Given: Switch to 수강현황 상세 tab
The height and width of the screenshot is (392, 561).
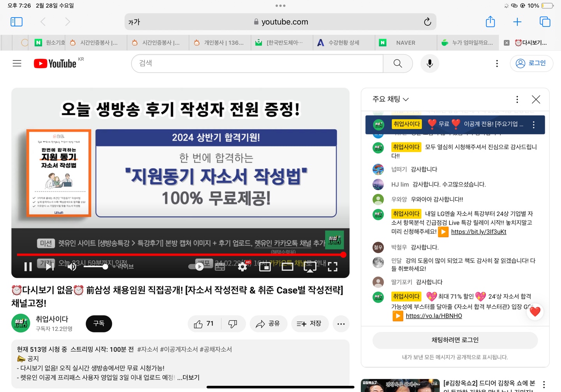Looking at the screenshot, I should coord(344,43).
